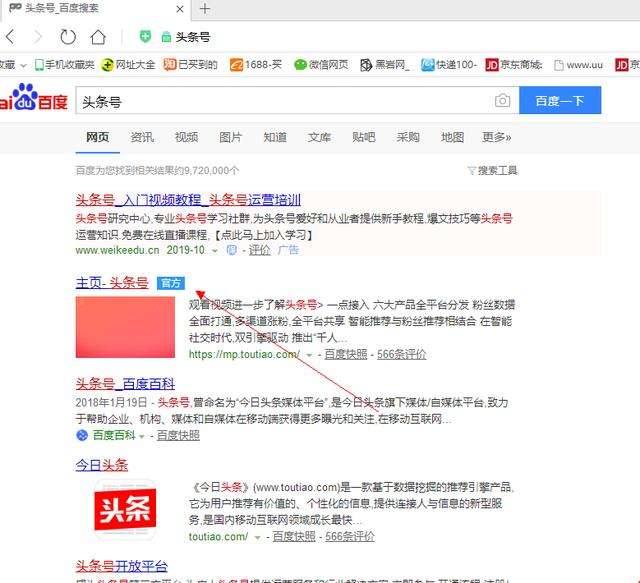Open 头条号开放平台 result
Screen dimensions: 640x583
click(x=122, y=566)
